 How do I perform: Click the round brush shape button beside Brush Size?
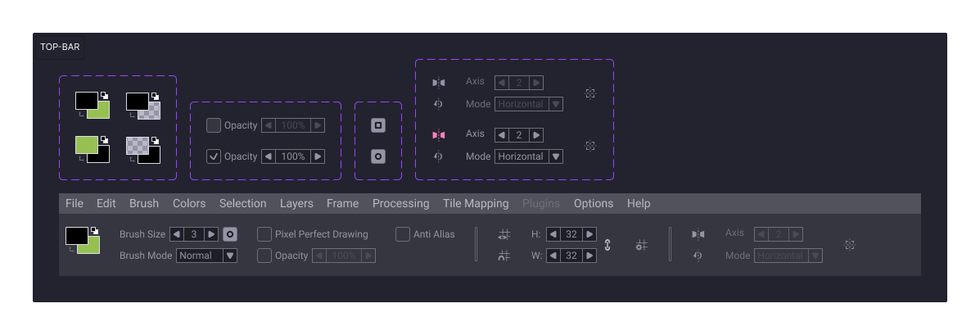pos(230,234)
